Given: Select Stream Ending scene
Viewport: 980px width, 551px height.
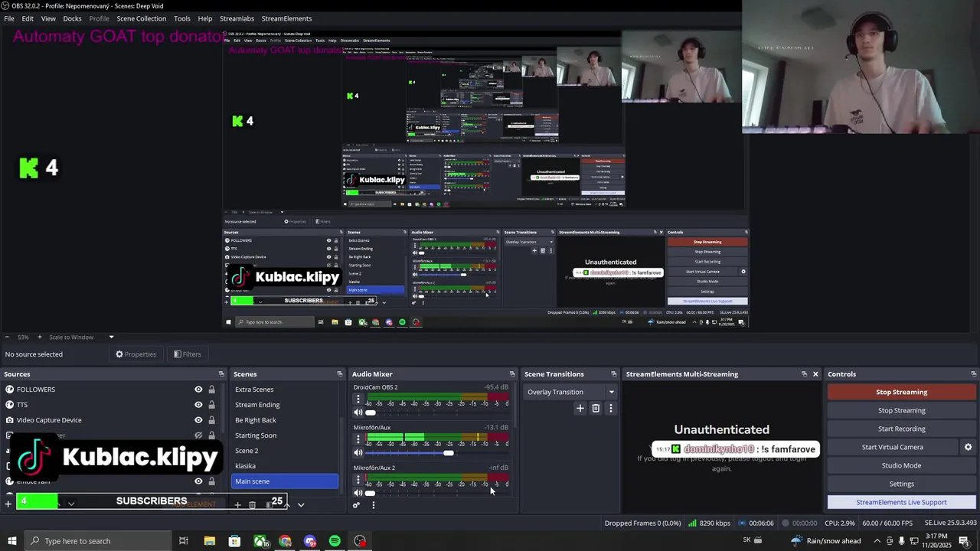Looking at the screenshot, I should click(285, 405).
